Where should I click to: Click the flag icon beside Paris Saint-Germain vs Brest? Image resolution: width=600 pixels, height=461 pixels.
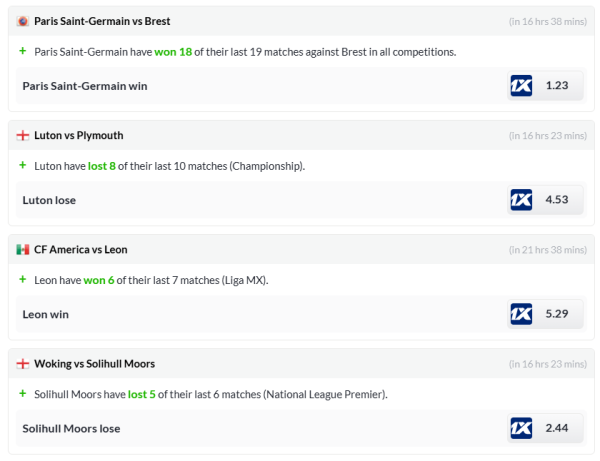click(x=23, y=21)
